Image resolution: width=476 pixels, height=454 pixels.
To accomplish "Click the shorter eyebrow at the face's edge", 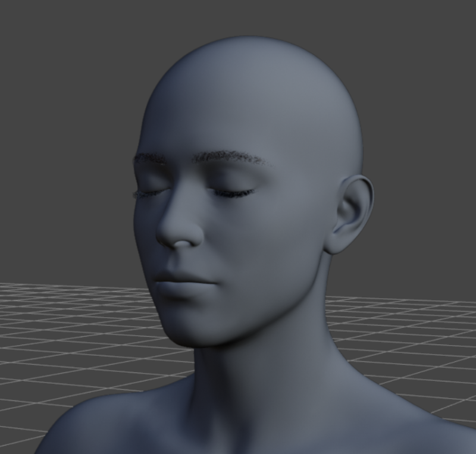I will click(x=150, y=159).
